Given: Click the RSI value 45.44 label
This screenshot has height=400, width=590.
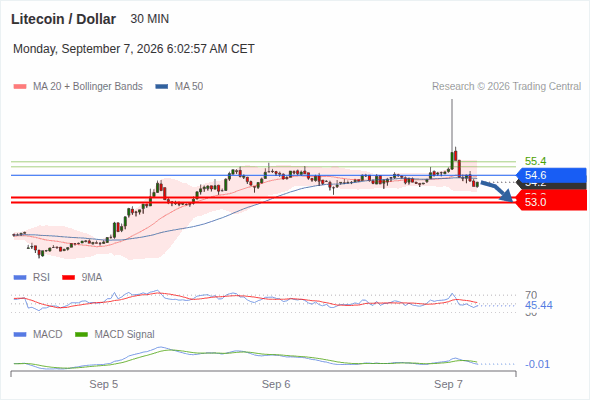Looking at the screenshot, I should (539, 305).
